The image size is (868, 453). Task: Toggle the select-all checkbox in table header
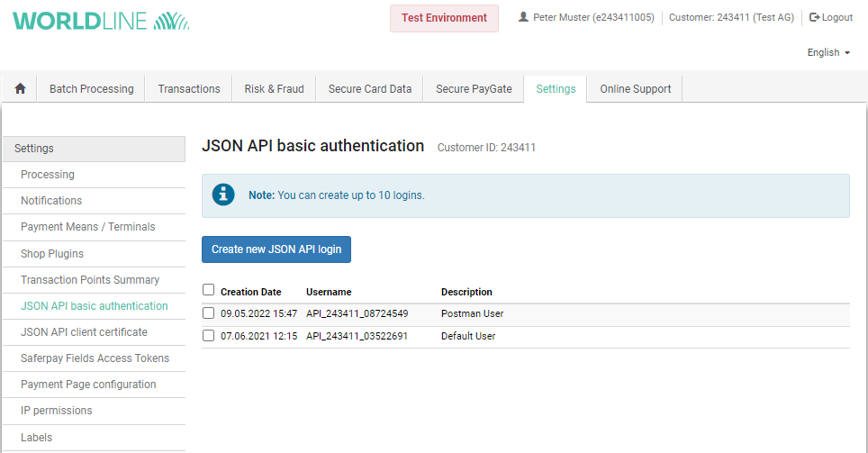pyautogui.click(x=209, y=290)
